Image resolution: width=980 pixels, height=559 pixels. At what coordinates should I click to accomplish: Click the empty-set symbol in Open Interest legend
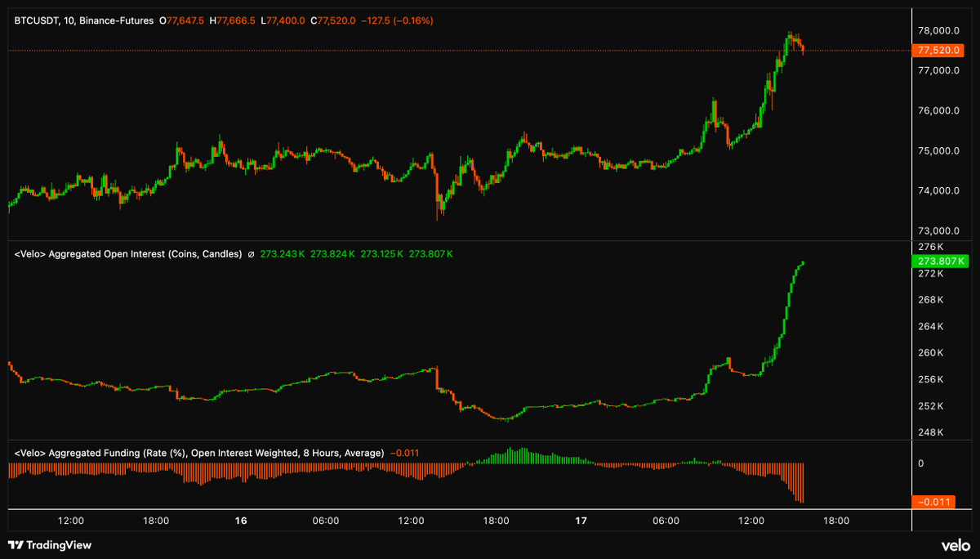point(251,254)
